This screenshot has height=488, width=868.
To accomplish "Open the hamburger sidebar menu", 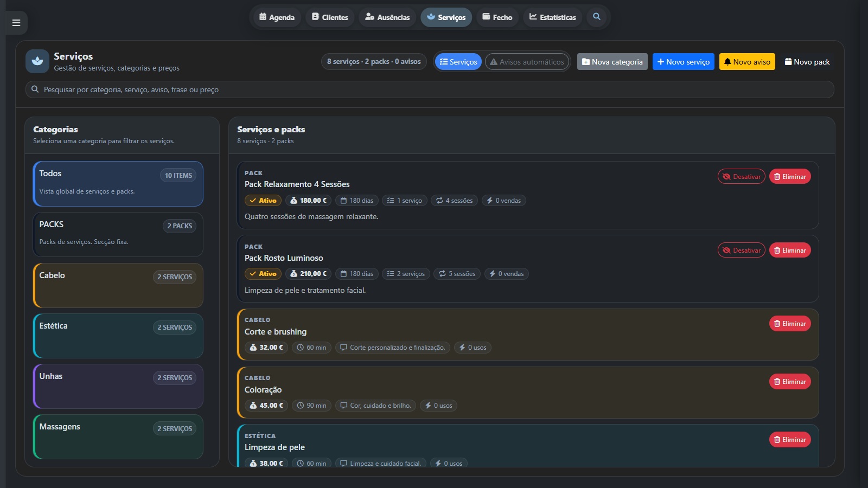I will click(x=16, y=23).
